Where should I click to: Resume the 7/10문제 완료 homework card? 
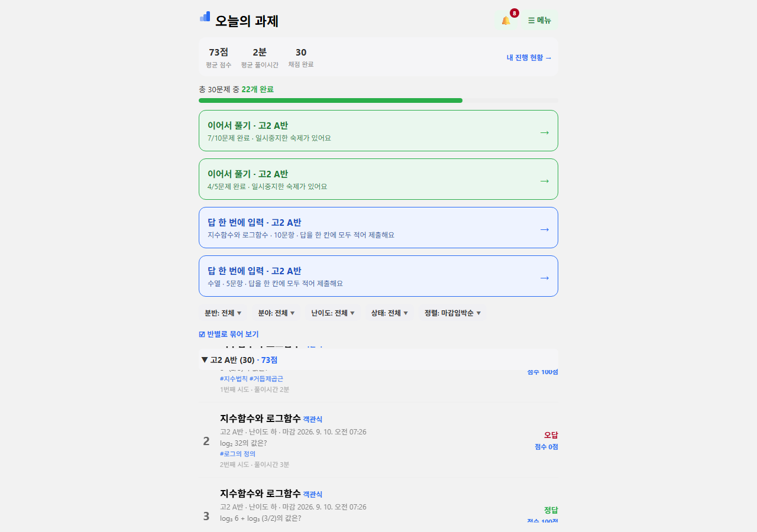click(x=378, y=131)
